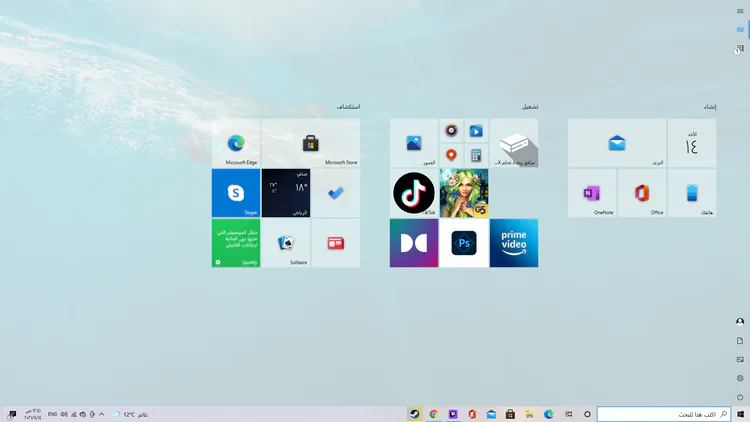Open the user account button

(740, 322)
